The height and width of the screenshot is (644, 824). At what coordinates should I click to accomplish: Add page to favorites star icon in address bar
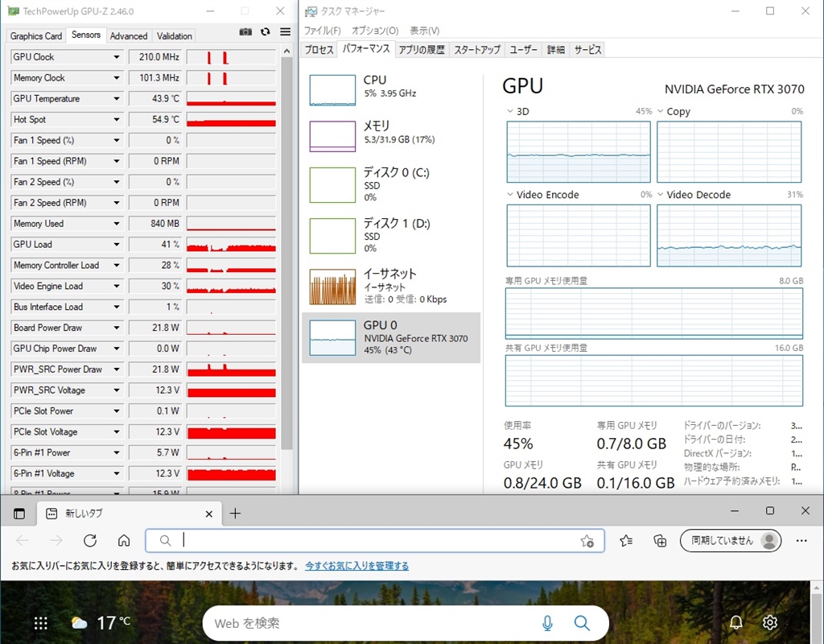587,541
